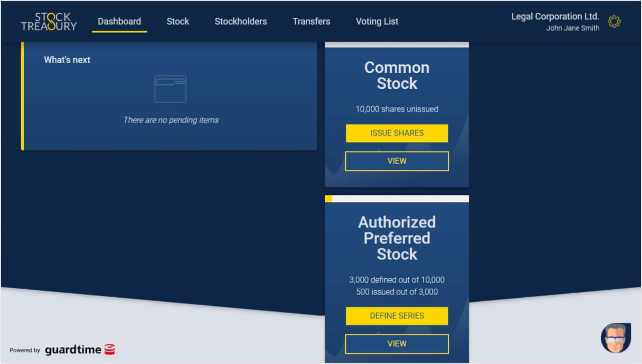Viewport: 642px width, 364px height.
Task: Click "There are no pending items" text
Action: click(x=171, y=120)
